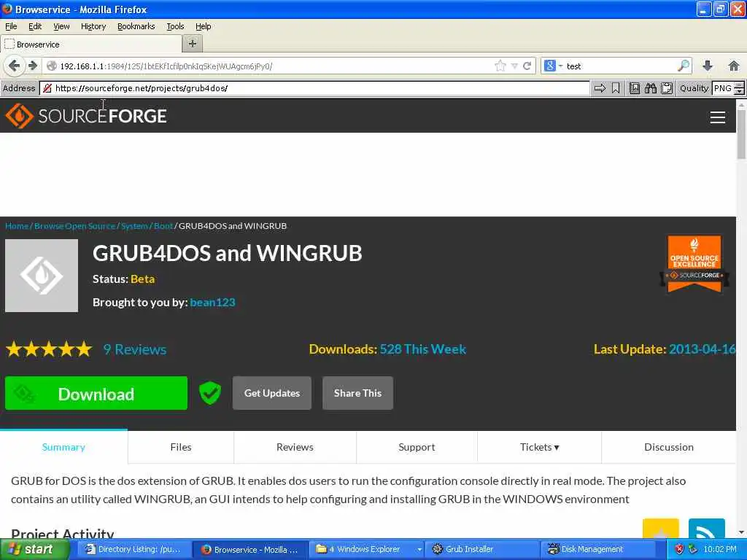Open the Bookmarks menu
The image size is (747, 560).
point(136,26)
